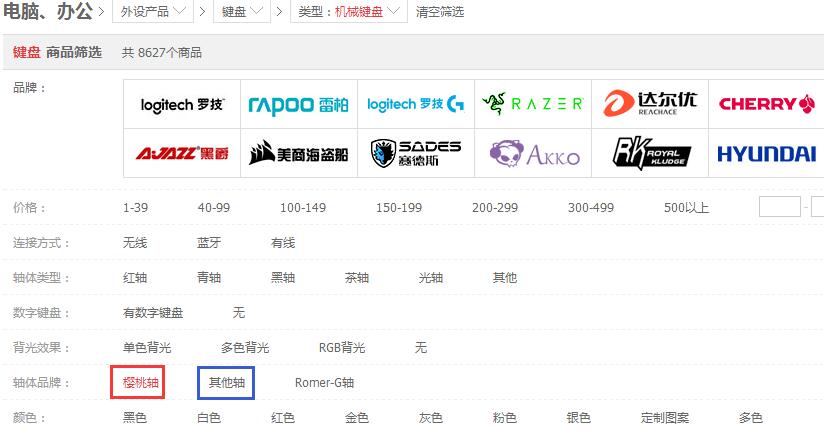Image resolution: width=824 pixels, height=431 pixels.
Task: Select the Rapoo 雷柏 brand logo
Action: coord(299,104)
